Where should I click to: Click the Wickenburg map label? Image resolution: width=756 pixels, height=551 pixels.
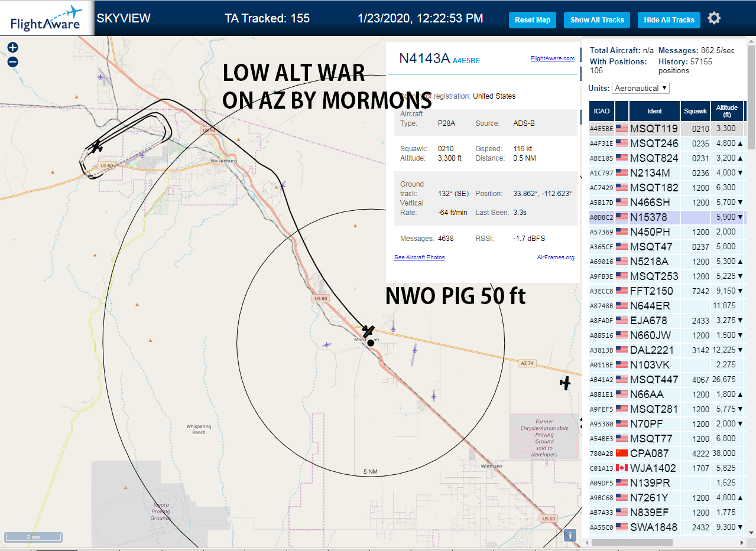click(x=223, y=161)
